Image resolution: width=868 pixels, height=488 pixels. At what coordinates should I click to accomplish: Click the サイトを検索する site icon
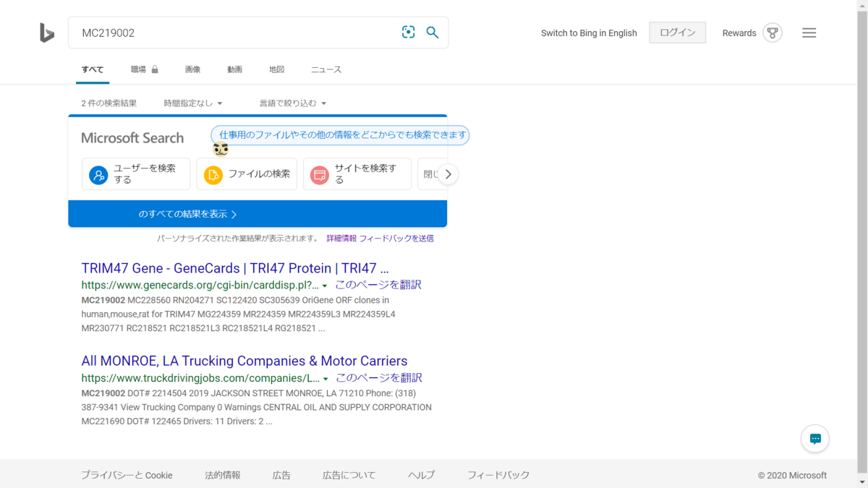click(319, 174)
